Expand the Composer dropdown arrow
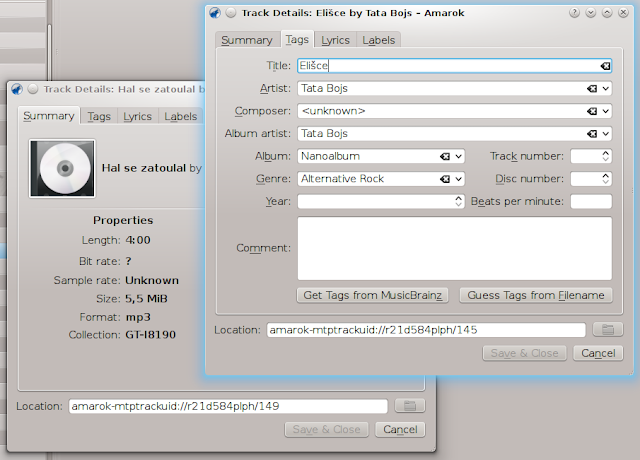 pos(606,111)
